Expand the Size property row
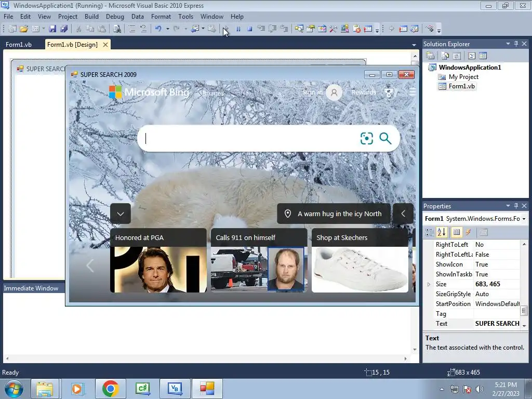 pyautogui.click(x=429, y=284)
